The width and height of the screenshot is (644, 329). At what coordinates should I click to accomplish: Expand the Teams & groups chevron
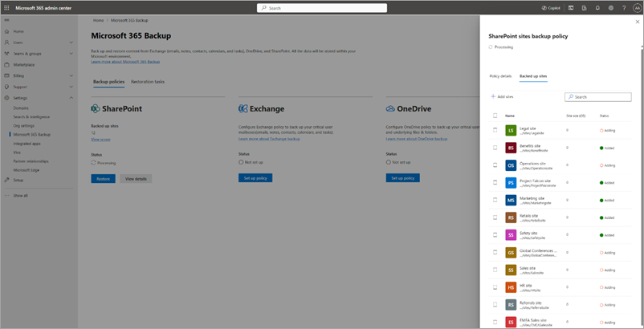[x=71, y=53]
